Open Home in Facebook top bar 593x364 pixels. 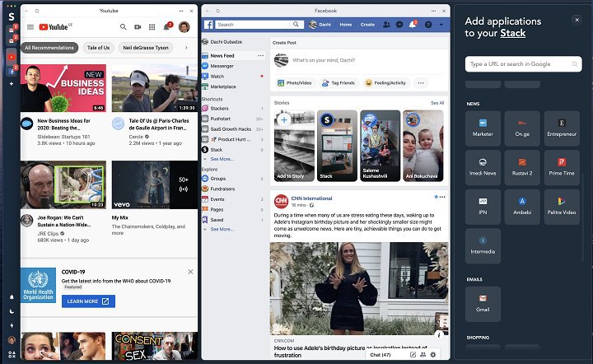point(346,25)
